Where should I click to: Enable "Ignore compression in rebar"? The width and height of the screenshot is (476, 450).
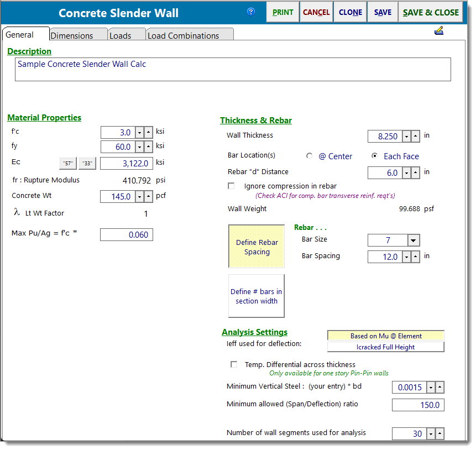pos(231,186)
